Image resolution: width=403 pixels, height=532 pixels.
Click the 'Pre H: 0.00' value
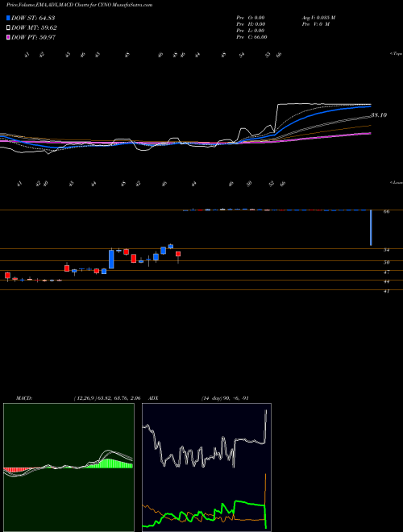[x=251, y=24]
